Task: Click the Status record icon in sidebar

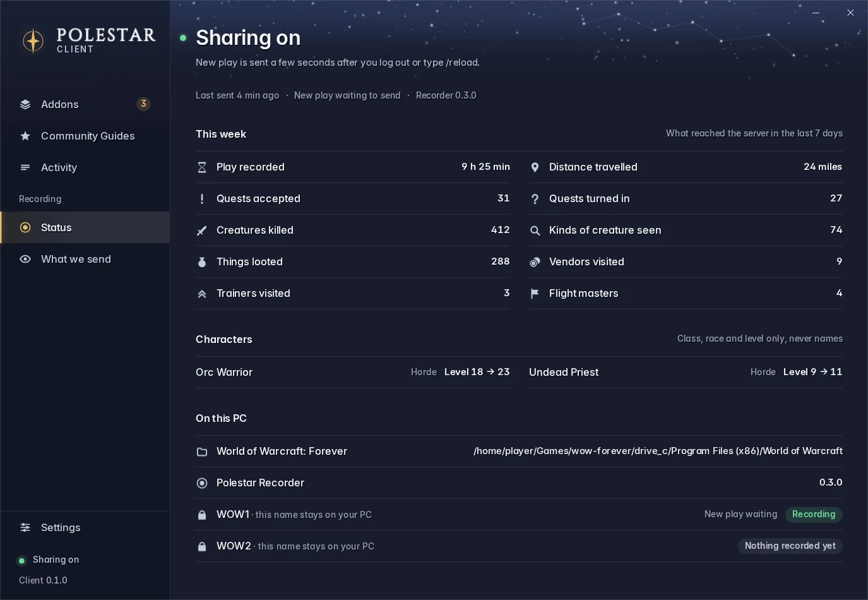Action: 25,227
